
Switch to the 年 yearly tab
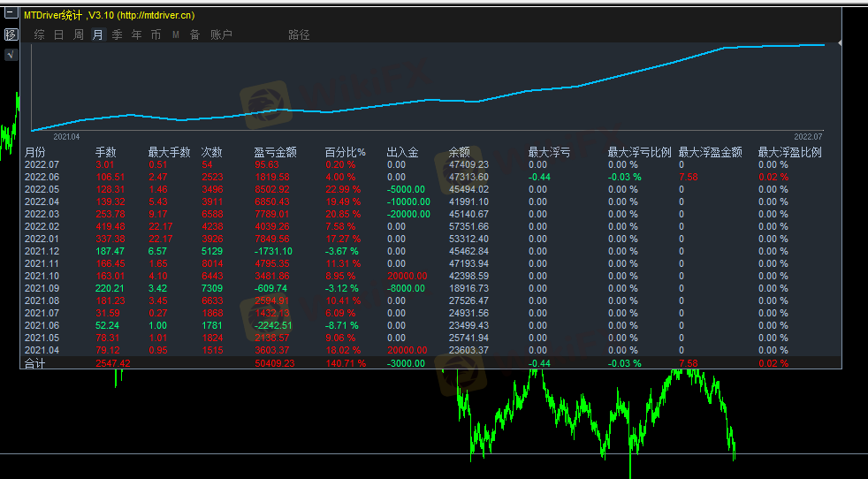click(136, 34)
